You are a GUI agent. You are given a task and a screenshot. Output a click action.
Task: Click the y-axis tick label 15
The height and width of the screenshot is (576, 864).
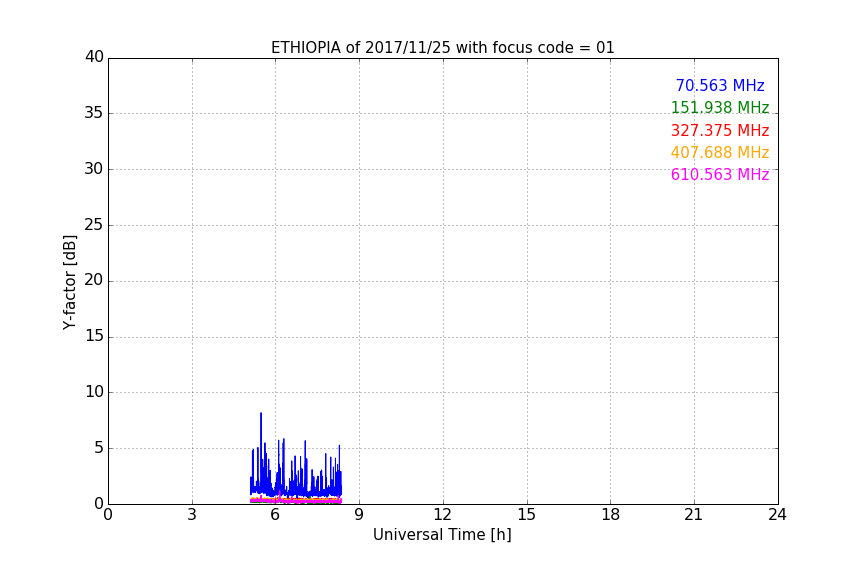point(94,336)
